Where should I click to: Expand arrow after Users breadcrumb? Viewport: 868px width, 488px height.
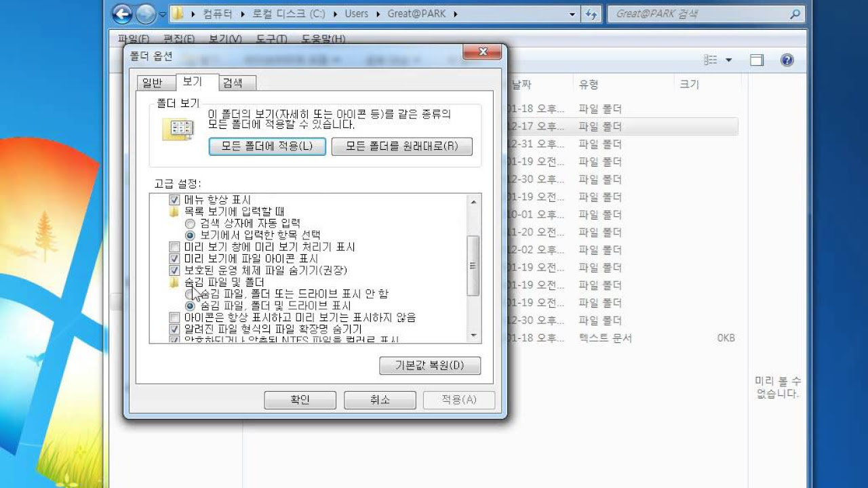point(378,14)
